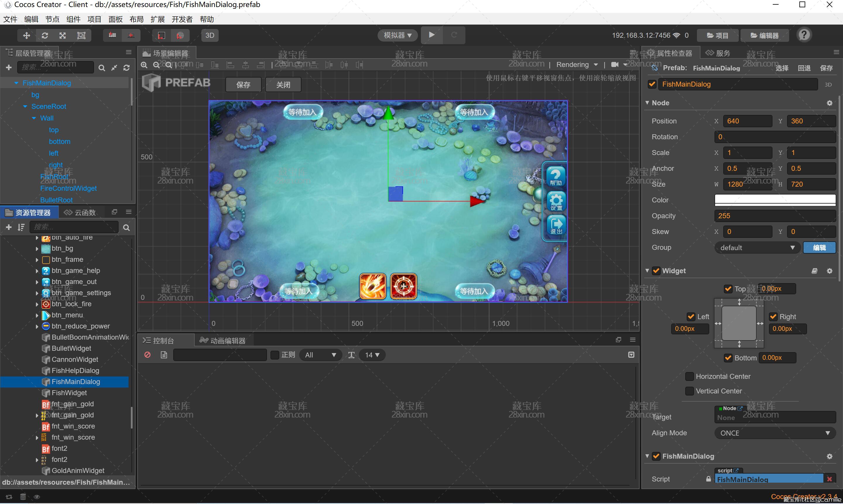Collapse the SceneRoot tree node
This screenshot has height=504, width=843.
click(x=25, y=107)
